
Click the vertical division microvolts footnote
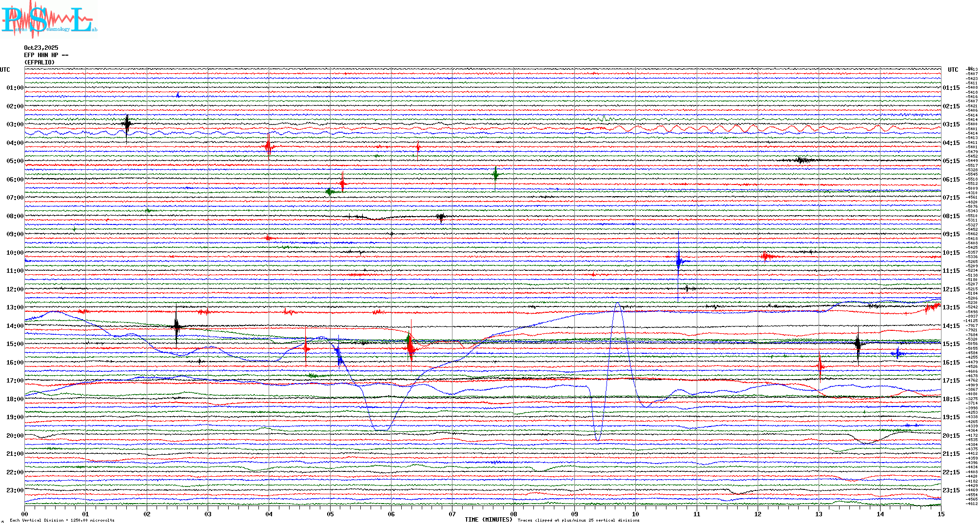coord(62,520)
